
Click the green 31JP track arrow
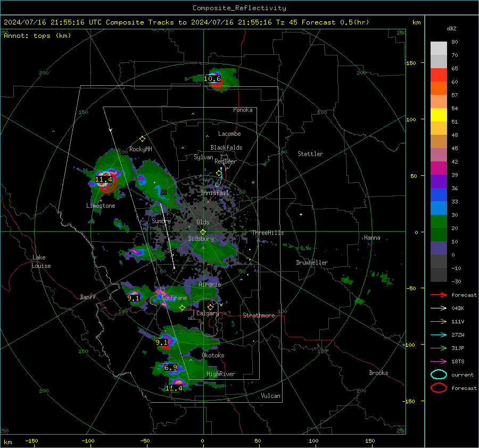pos(439,348)
